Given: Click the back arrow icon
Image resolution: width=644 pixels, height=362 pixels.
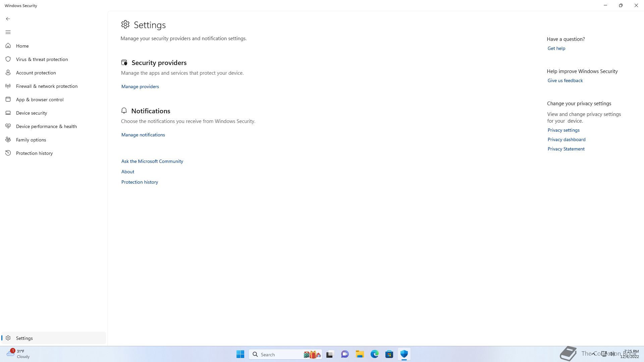Looking at the screenshot, I should tap(8, 19).
